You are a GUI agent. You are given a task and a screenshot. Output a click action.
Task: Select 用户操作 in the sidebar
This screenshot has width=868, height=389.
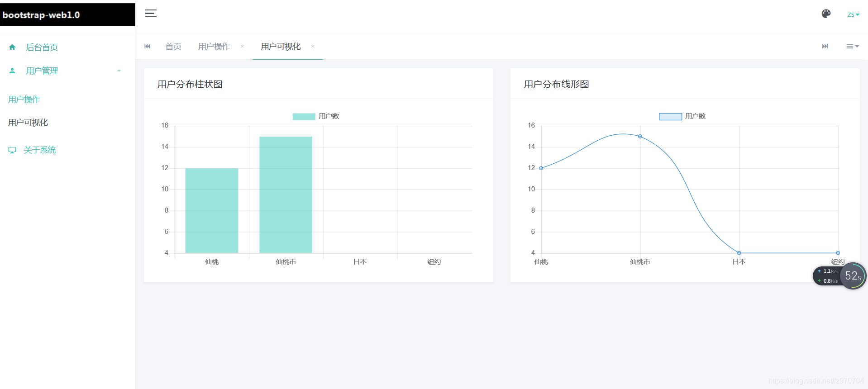24,100
